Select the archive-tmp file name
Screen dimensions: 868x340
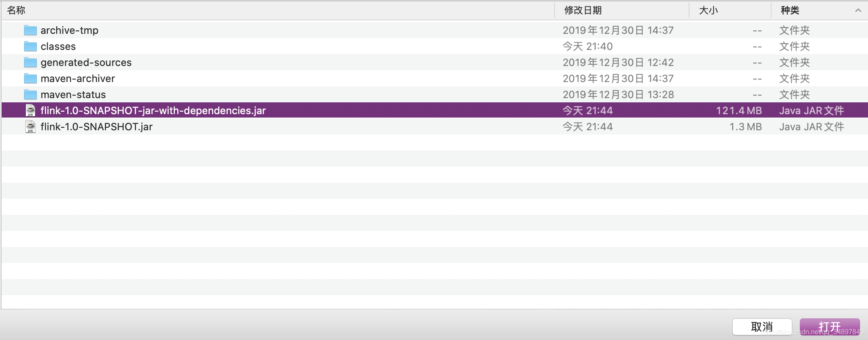[x=69, y=30]
